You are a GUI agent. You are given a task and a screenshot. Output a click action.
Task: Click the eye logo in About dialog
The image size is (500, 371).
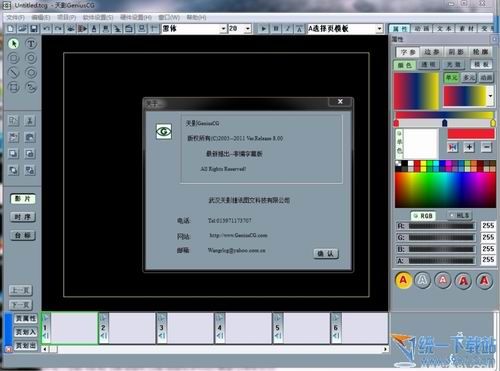164,132
